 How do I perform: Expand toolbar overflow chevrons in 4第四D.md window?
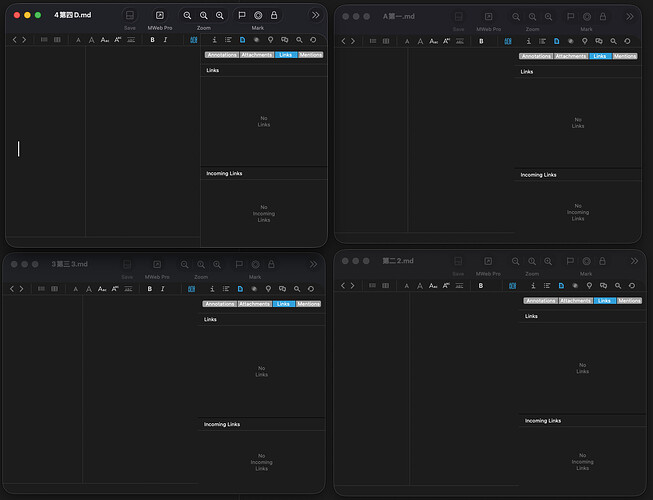pyautogui.click(x=316, y=16)
